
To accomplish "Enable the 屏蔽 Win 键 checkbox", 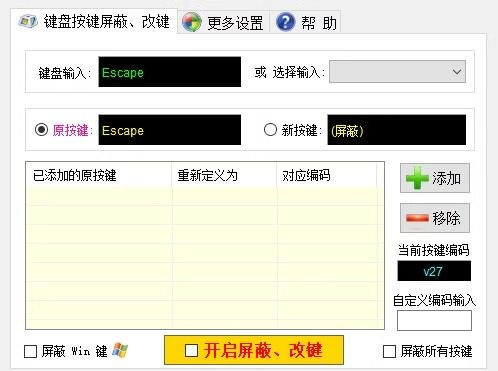I will pos(30,352).
